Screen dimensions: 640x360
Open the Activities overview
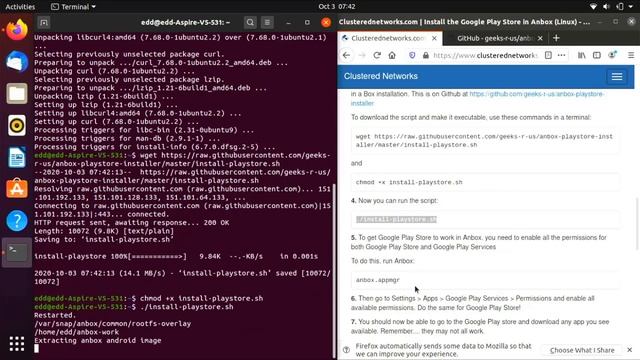click(20, 7)
